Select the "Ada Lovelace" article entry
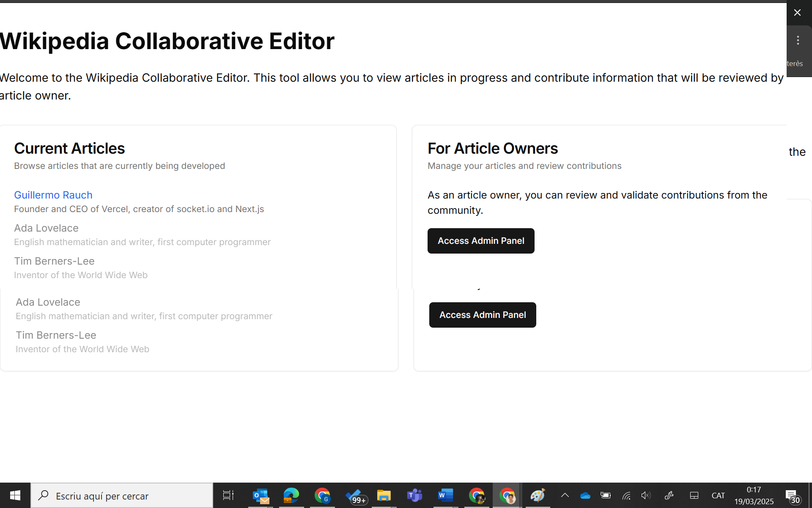This screenshot has width=812, height=508. (x=46, y=228)
